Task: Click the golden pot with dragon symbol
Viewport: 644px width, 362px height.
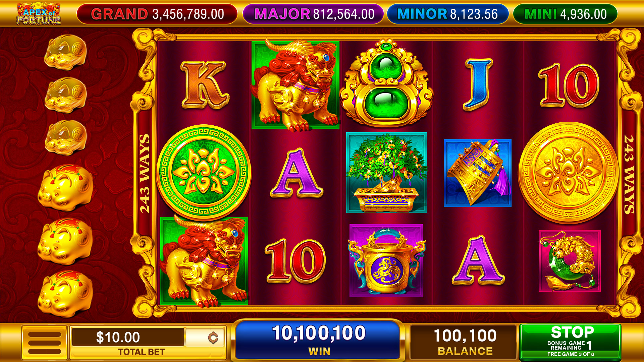Action: pyautogui.click(x=386, y=261)
